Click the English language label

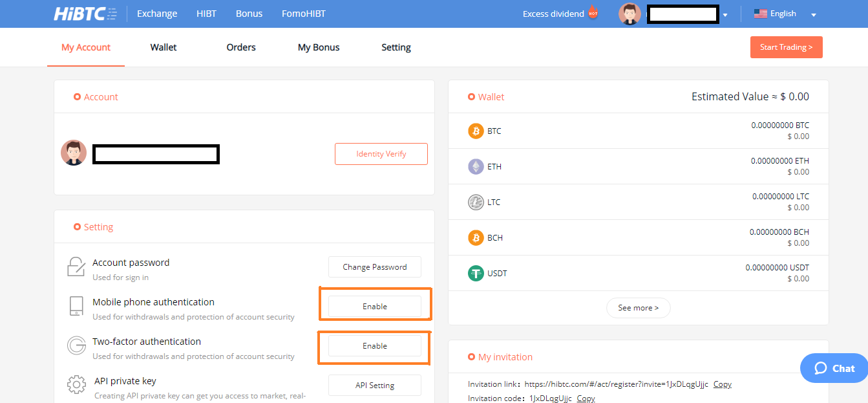783,14
